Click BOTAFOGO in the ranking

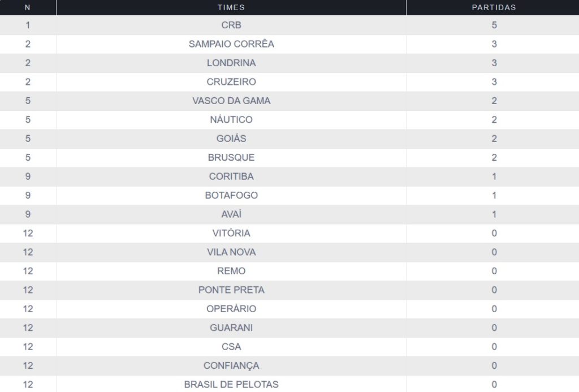(x=231, y=195)
